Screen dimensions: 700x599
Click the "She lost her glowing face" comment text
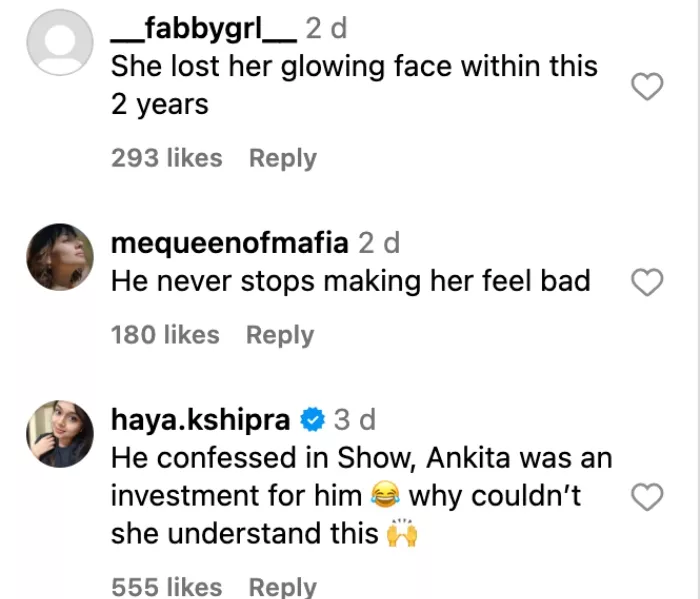pos(354,67)
